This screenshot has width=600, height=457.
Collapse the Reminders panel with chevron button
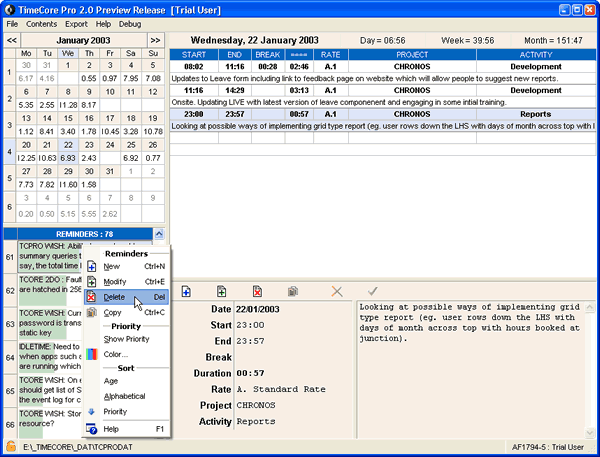click(x=159, y=234)
